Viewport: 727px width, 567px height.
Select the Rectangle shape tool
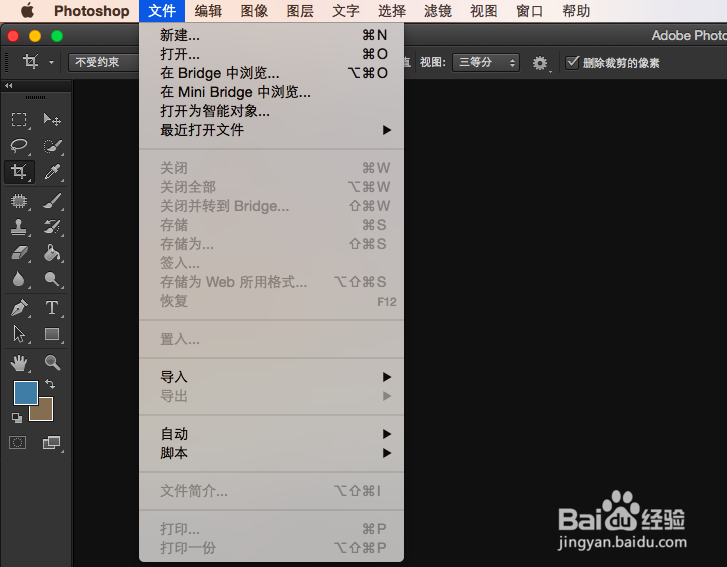click(52, 334)
